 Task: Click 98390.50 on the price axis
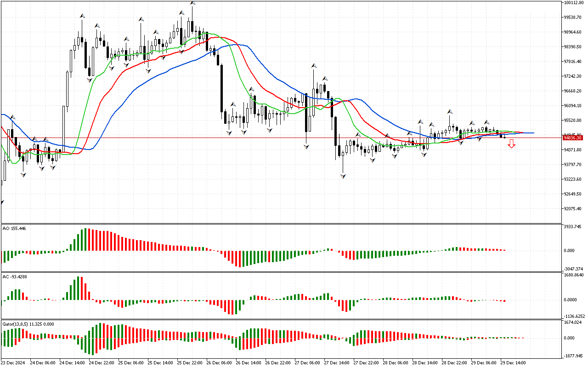coord(573,47)
